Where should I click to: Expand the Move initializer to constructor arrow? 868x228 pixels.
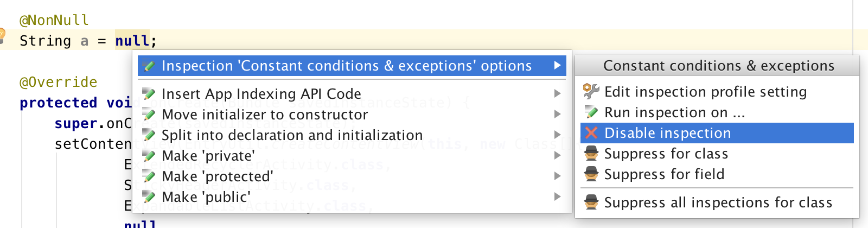[557, 115]
